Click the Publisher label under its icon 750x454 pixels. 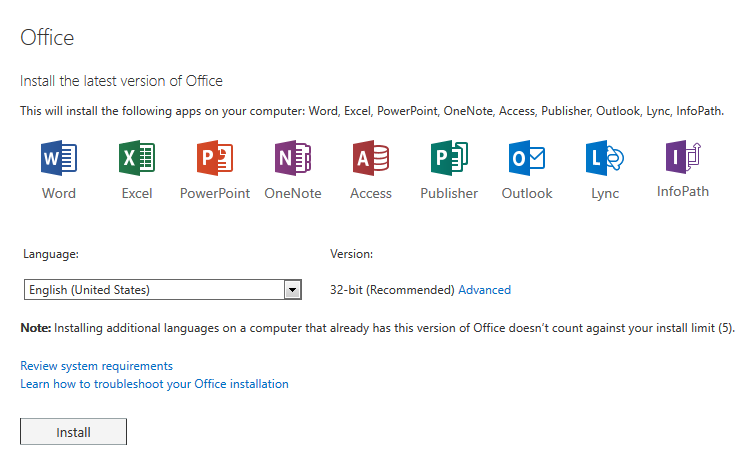[449, 193]
